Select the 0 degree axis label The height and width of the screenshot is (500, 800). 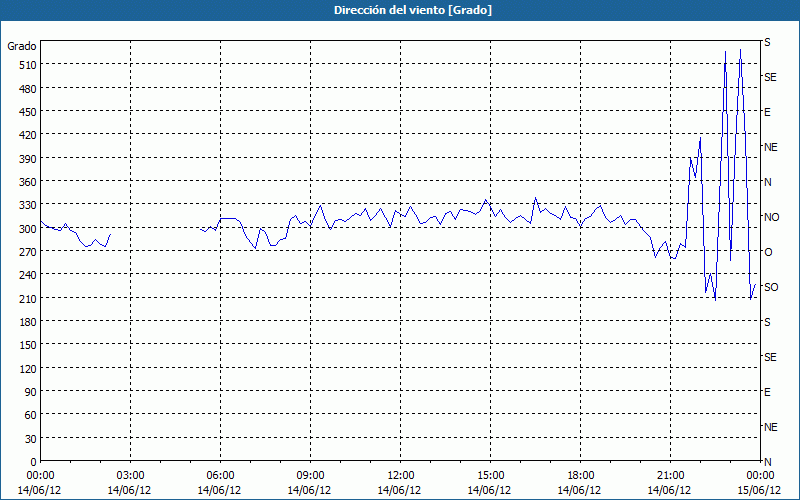pyautogui.click(x=34, y=462)
